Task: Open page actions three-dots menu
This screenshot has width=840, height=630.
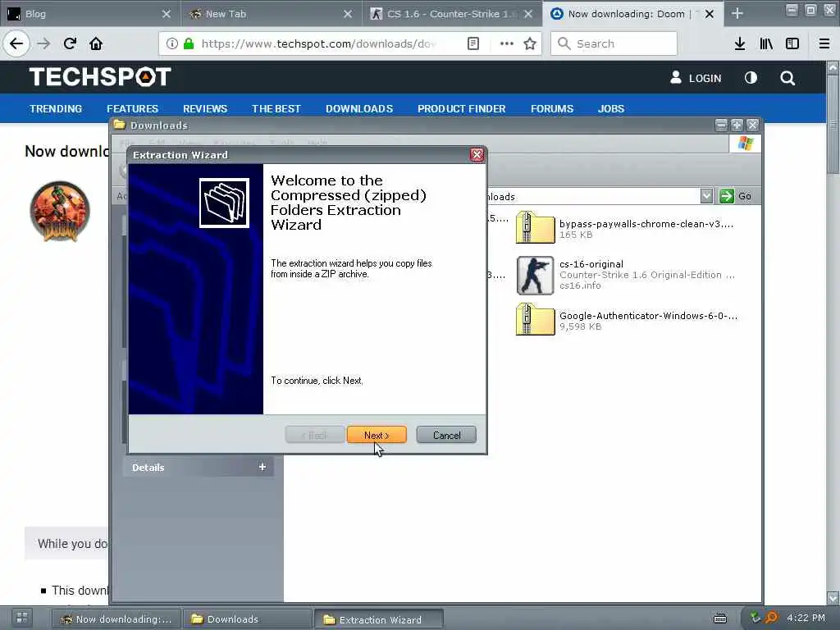Action: point(506,43)
